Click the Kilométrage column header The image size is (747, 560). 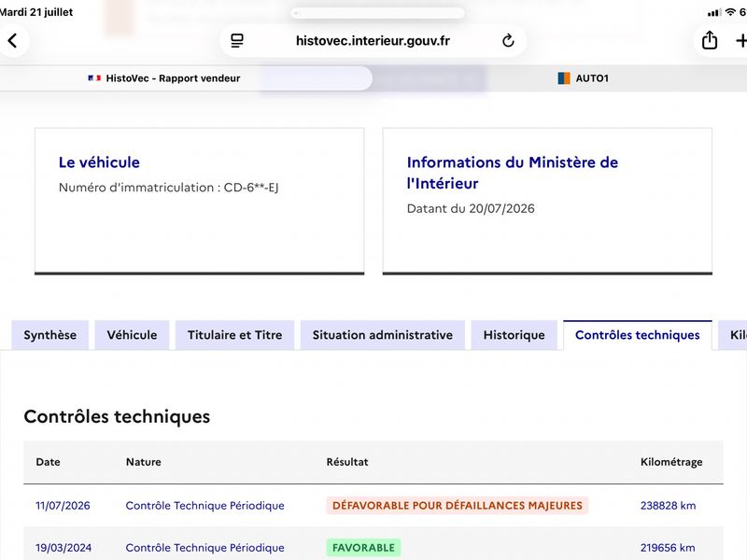click(x=671, y=462)
